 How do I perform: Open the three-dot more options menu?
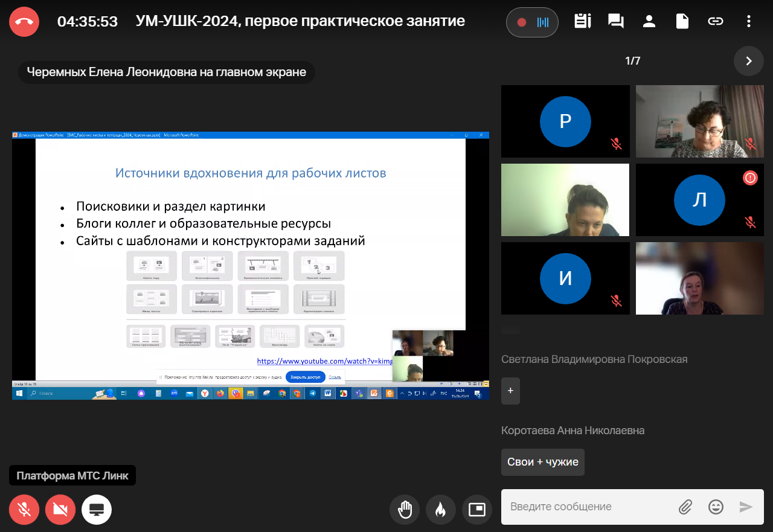pos(749,22)
